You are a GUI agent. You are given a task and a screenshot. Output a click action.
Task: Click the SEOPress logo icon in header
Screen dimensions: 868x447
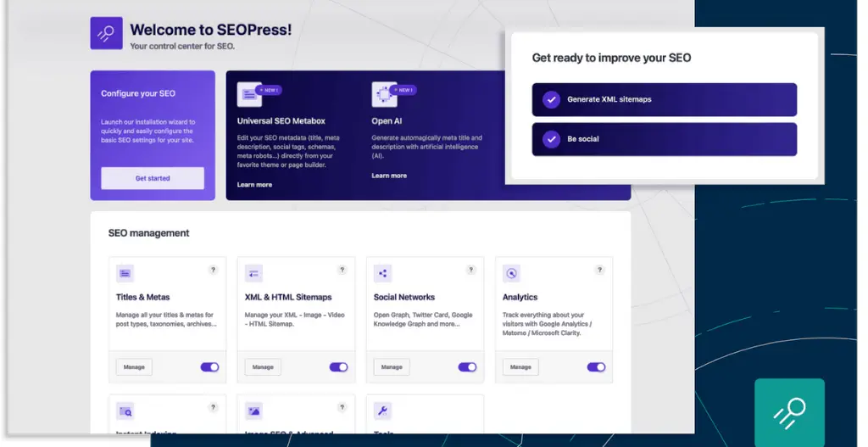[106, 33]
